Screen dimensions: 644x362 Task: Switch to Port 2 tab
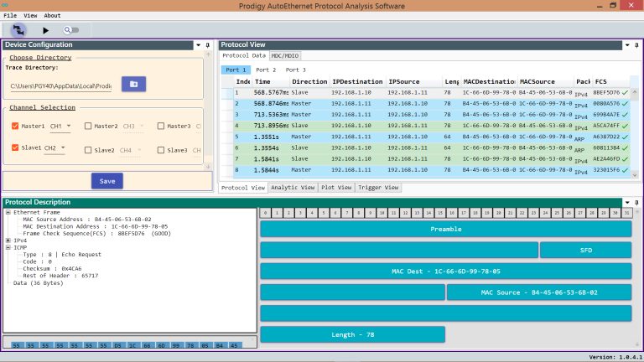tap(266, 70)
